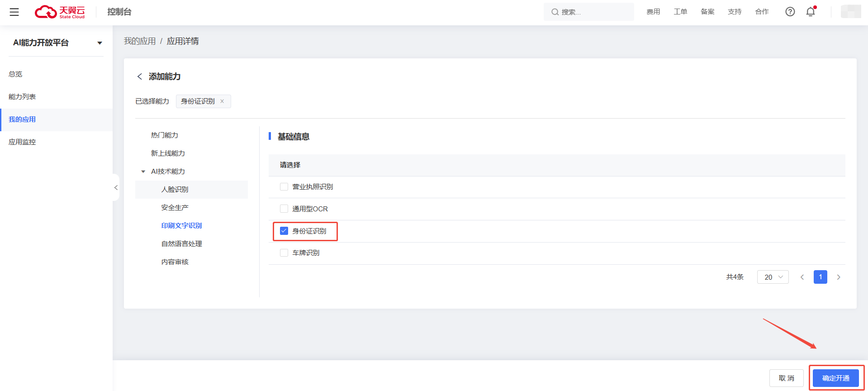Viewport: 868px width, 391px height.
Task: Select 自然语言处理 category
Action: point(182,244)
